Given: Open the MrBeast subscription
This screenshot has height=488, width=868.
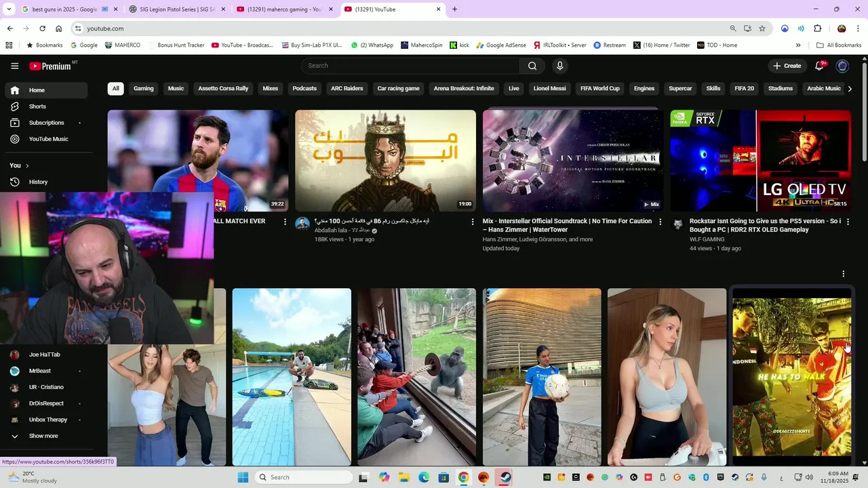Looking at the screenshot, I should coord(46,371).
